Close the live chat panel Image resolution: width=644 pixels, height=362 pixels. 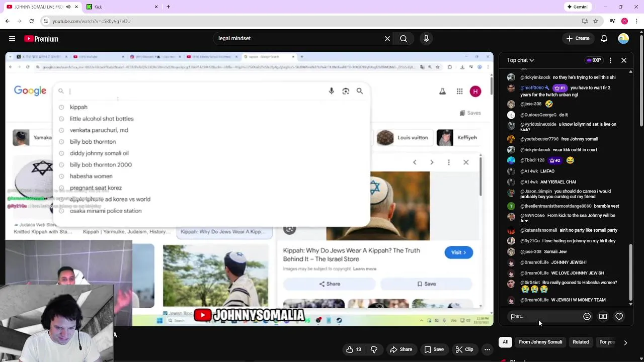[624, 60]
